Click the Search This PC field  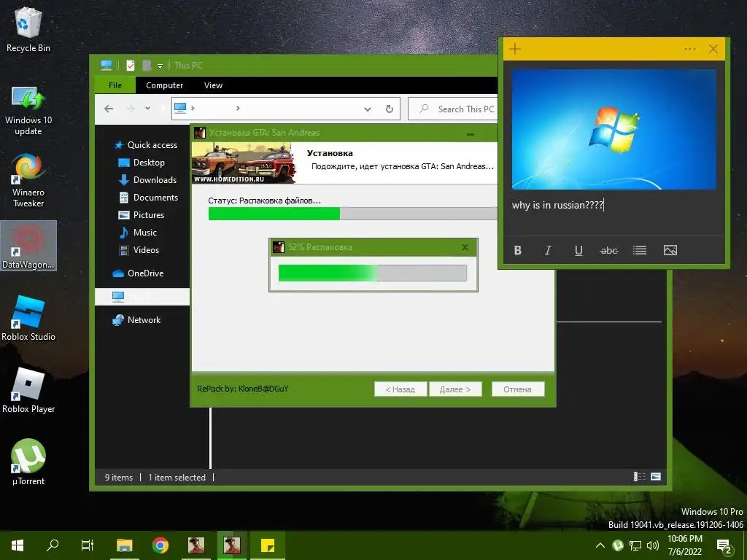452,109
